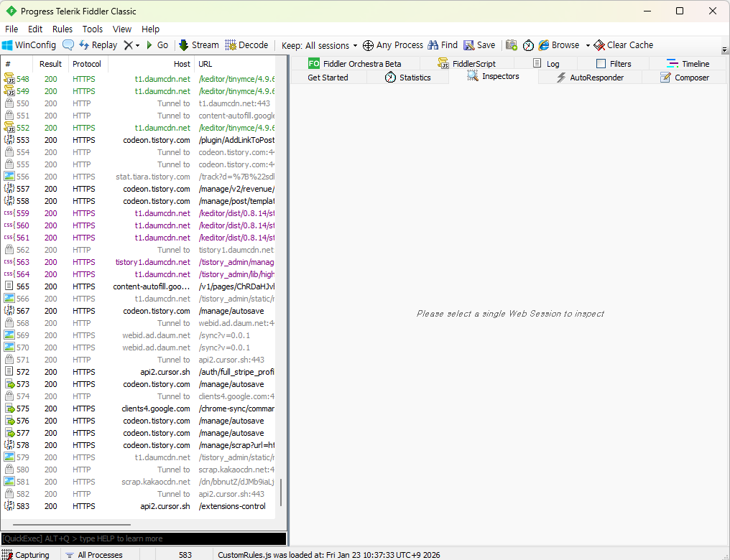Screen dimensions: 730x560
Task: Clear Cache from the toolbar
Action: coord(624,45)
